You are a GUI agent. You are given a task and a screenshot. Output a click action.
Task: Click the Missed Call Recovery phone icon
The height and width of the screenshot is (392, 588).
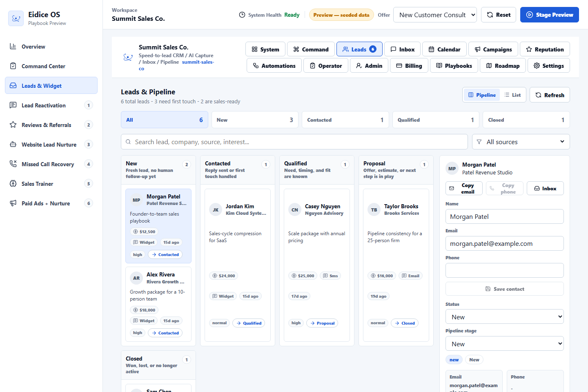point(13,164)
